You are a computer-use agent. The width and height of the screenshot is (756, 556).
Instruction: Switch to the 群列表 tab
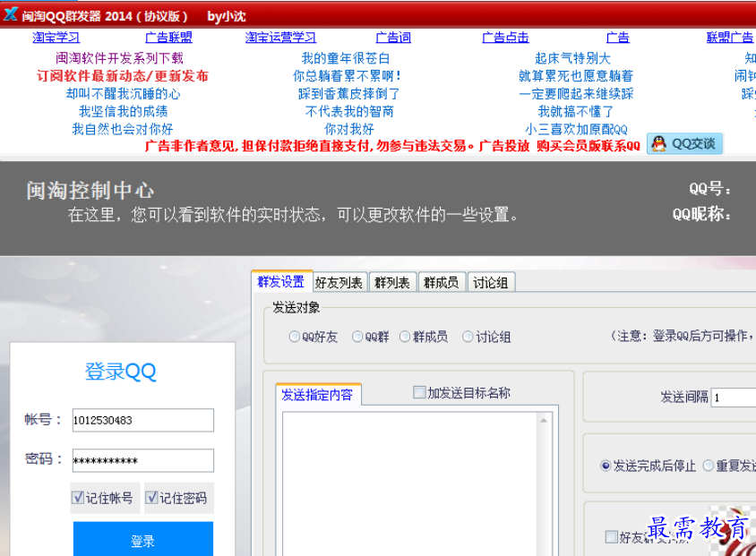point(392,282)
